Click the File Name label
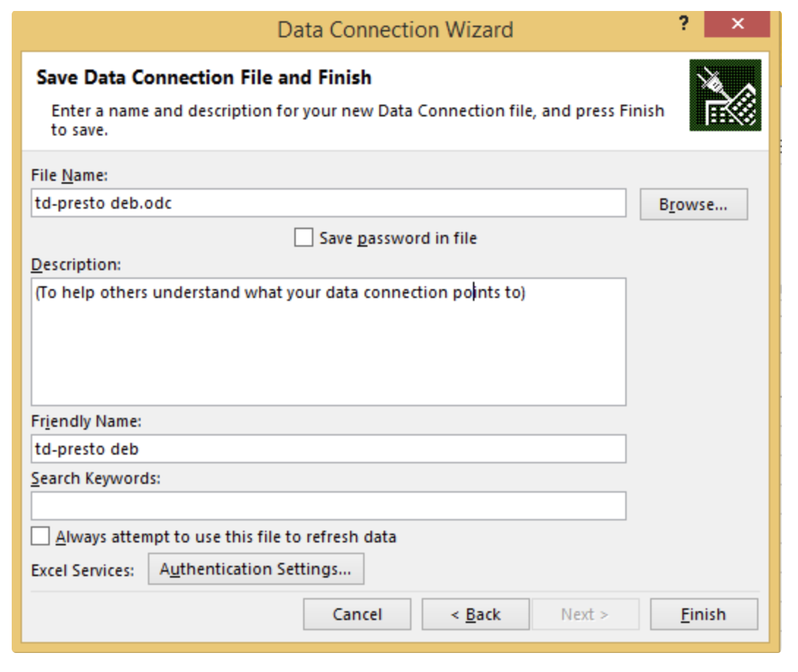 click(70, 176)
